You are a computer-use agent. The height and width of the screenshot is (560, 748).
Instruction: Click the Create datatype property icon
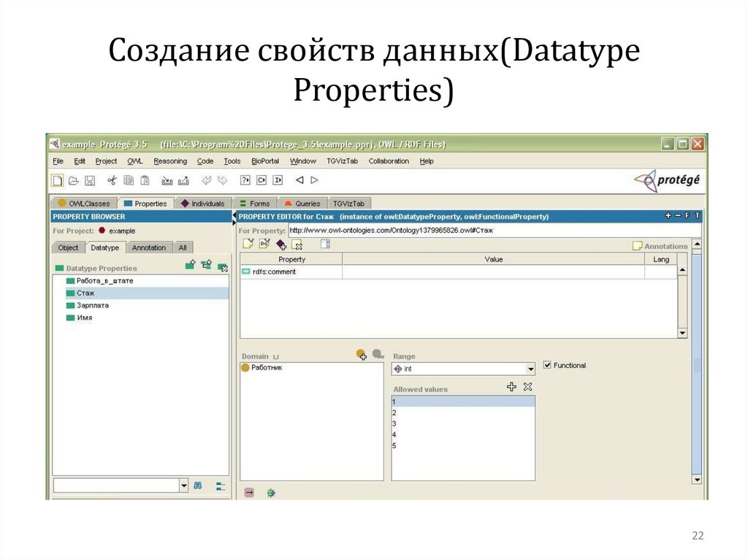click(x=191, y=265)
